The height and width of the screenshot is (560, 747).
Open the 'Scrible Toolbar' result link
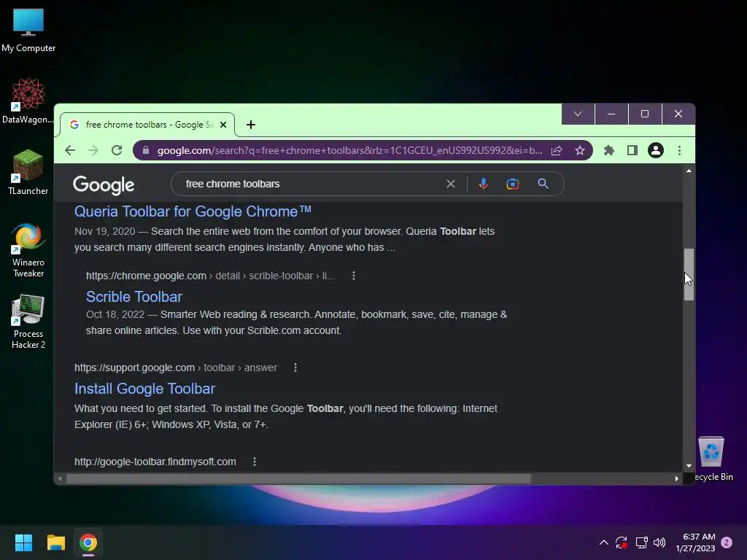pos(134,297)
